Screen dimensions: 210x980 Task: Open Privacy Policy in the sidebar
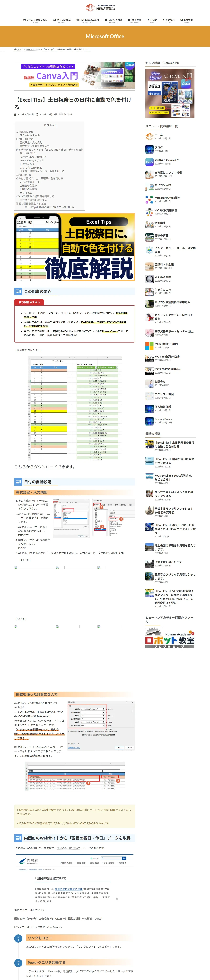tap(163, 419)
